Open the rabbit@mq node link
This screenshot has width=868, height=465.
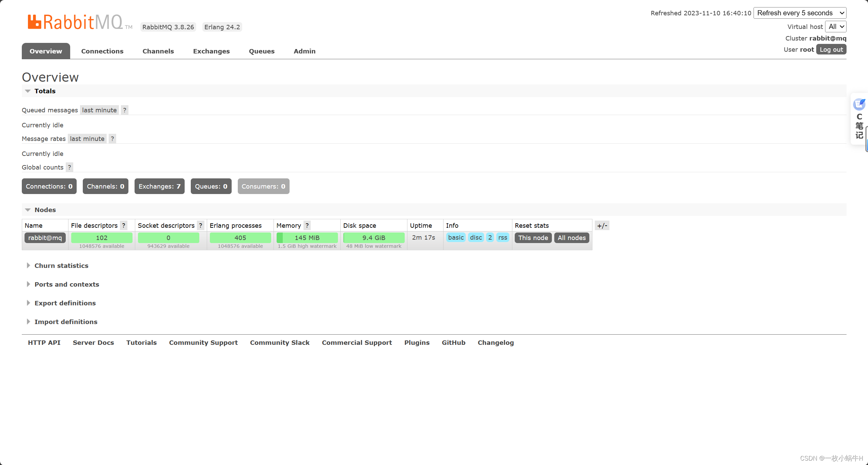pyautogui.click(x=45, y=238)
